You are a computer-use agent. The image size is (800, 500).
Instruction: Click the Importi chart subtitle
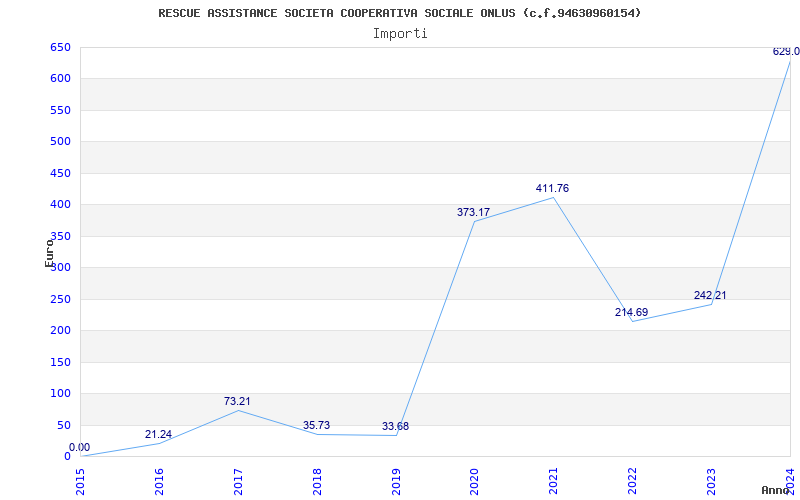[x=400, y=34]
